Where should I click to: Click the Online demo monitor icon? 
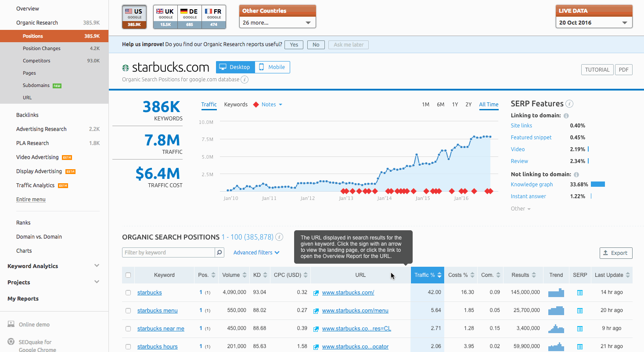(x=11, y=324)
